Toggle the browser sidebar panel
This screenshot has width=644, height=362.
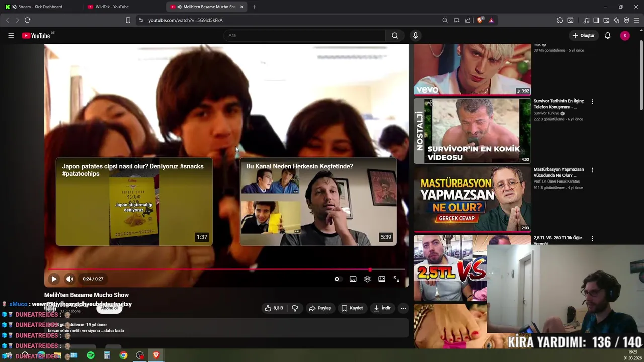click(596, 20)
